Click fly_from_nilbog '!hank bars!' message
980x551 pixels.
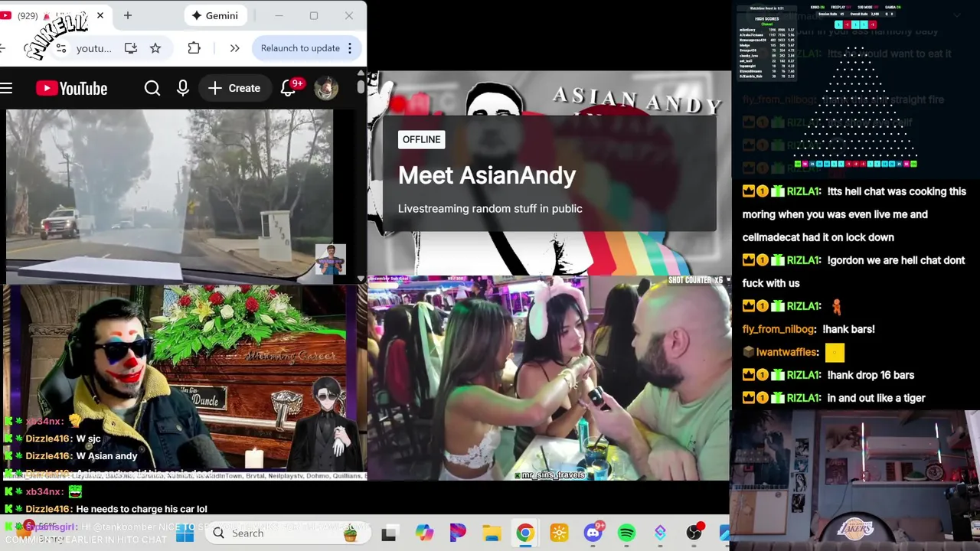(808, 329)
